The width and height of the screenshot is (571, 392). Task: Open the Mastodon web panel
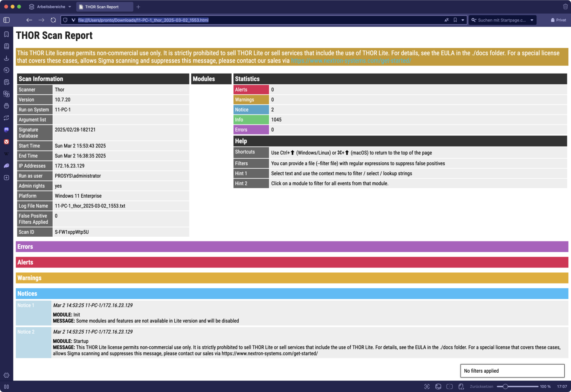pos(6,130)
